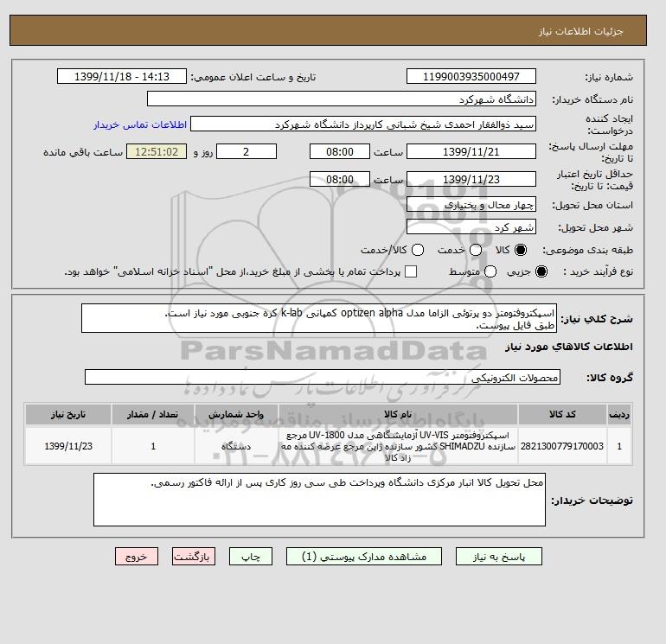Click the announcement date field 1399/11/18 - 14:13

click(x=122, y=76)
